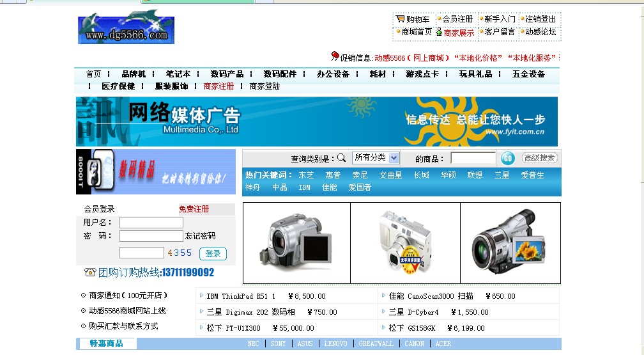This screenshot has height=355, width=644.
Task: Focus the 的商品 search input field
Action: [473, 158]
